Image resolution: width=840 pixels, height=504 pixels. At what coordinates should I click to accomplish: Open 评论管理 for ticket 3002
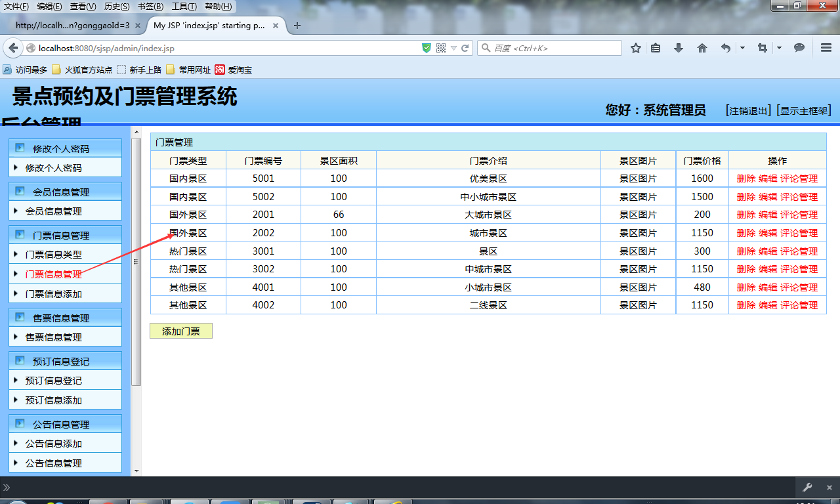[x=799, y=269]
